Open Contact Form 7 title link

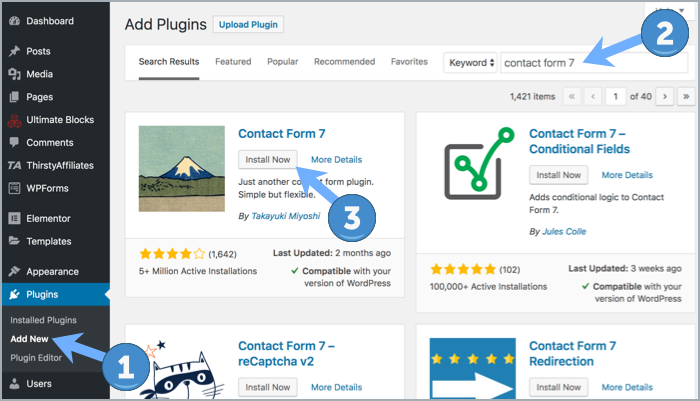point(282,134)
